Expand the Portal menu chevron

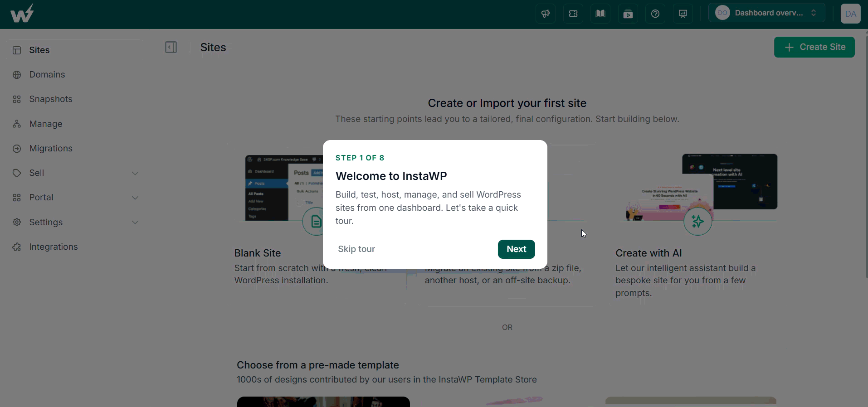[135, 198]
